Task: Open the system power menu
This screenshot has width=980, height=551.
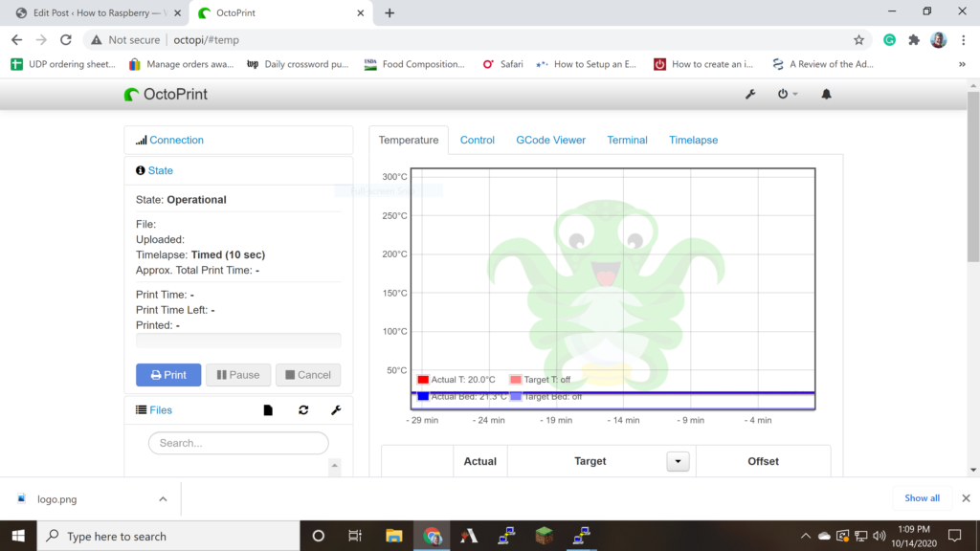Action: [x=787, y=94]
